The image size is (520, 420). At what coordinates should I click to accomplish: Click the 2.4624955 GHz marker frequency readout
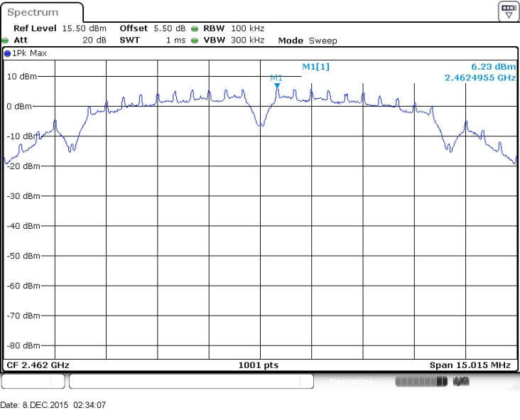pos(480,78)
